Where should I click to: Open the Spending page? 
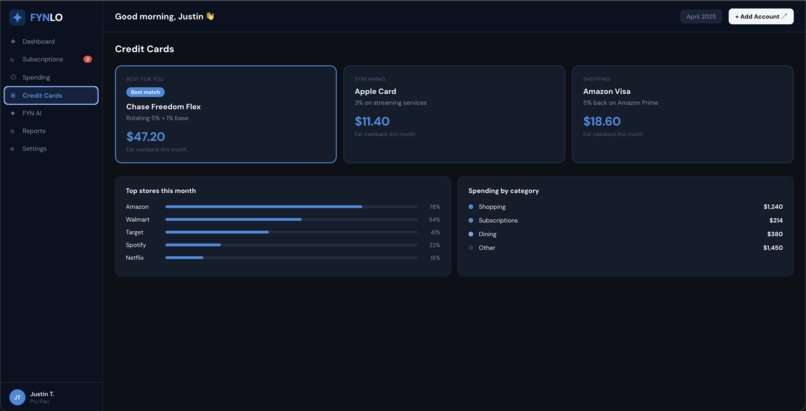(51, 78)
